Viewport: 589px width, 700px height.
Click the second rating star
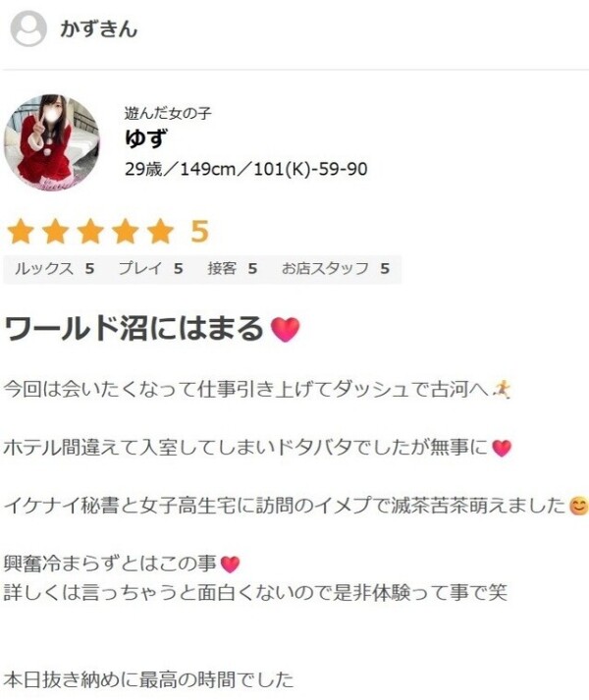(55, 232)
